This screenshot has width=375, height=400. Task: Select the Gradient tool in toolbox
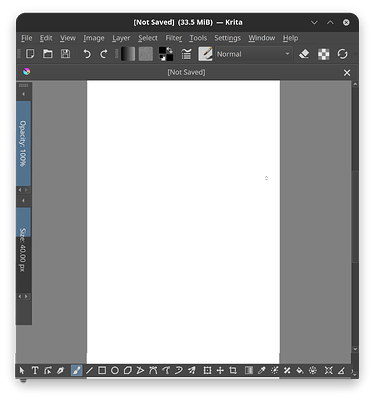pos(249,370)
